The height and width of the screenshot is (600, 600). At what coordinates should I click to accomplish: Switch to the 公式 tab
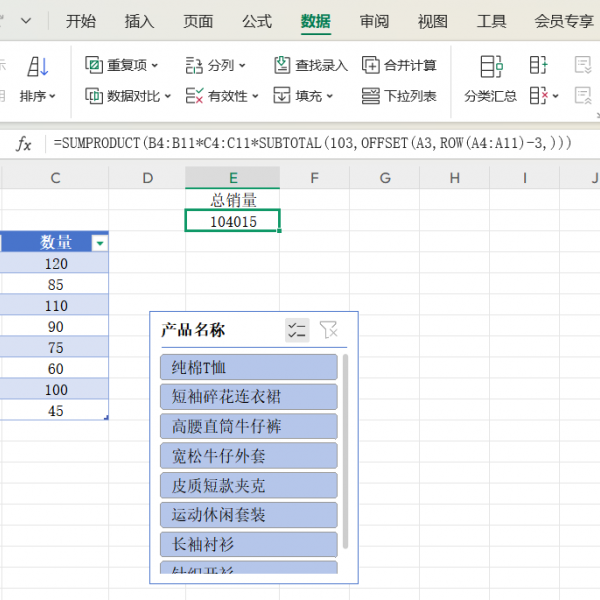(x=257, y=21)
